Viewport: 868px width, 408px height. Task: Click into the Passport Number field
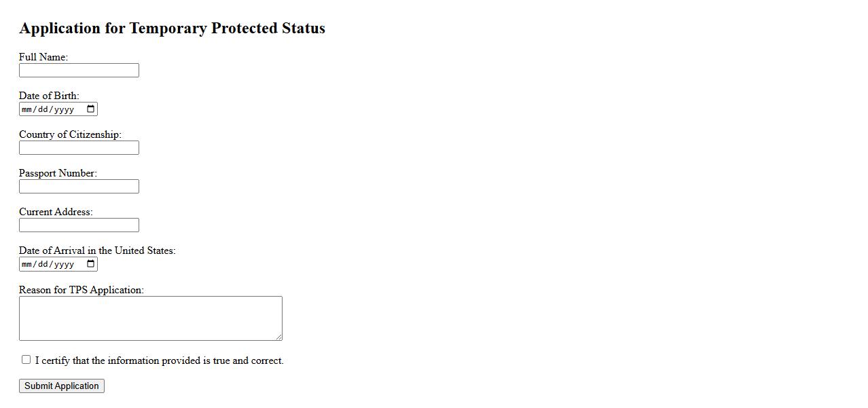(x=79, y=187)
